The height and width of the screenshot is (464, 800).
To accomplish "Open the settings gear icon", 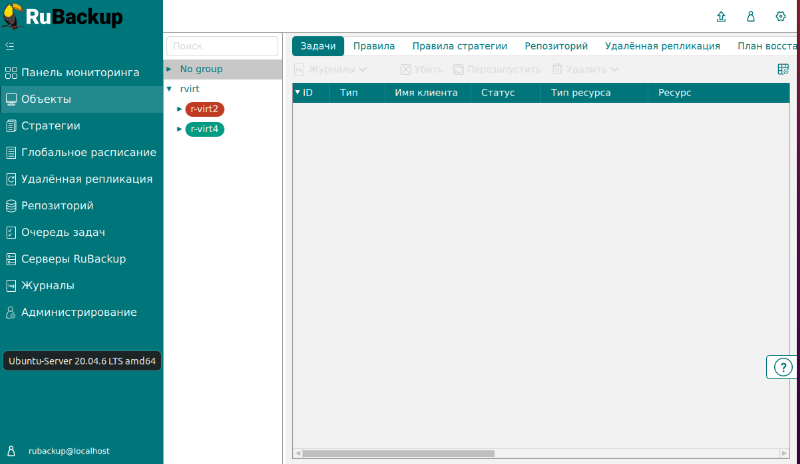I will tap(780, 17).
